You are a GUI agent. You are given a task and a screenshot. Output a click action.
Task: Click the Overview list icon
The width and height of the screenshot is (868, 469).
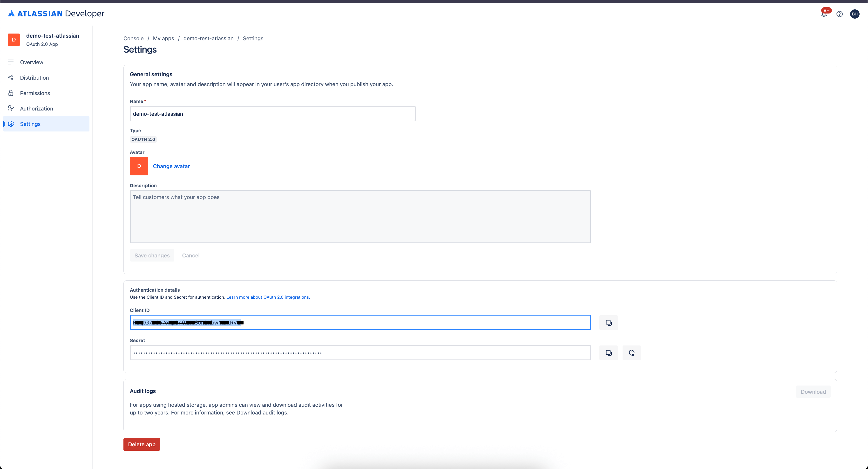[x=11, y=62]
